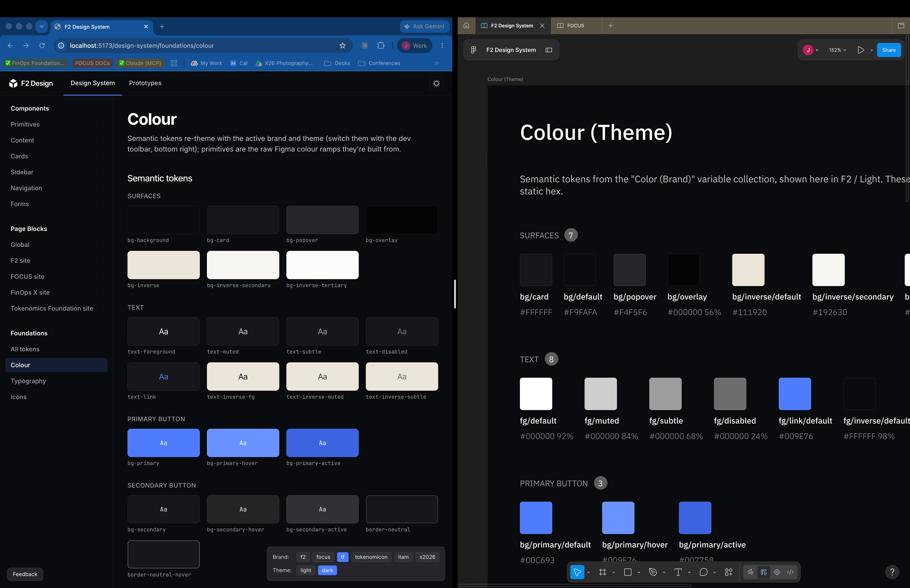Screen dimensions: 910x588
Task: Select brand f2 in dev toolbar
Action: pyautogui.click(x=303, y=557)
